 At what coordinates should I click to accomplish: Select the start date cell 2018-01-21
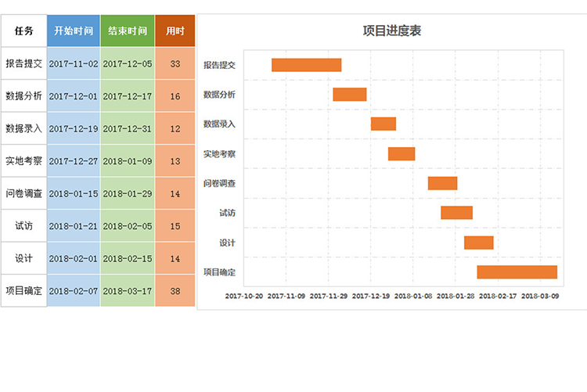[74, 226]
